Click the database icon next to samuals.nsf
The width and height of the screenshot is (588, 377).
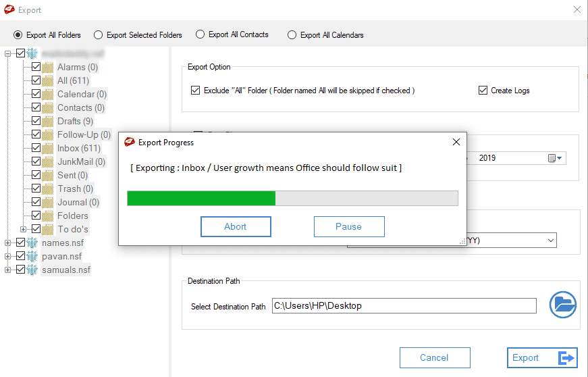(x=32, y=270)
